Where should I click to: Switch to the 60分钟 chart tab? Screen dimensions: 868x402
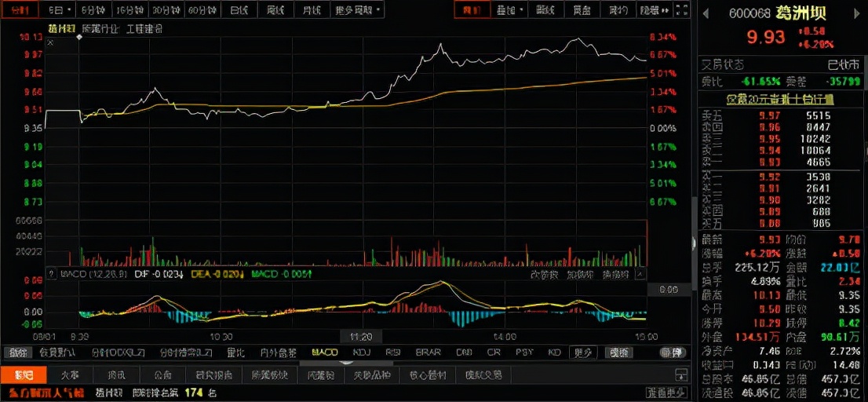(x=202, y=10)
